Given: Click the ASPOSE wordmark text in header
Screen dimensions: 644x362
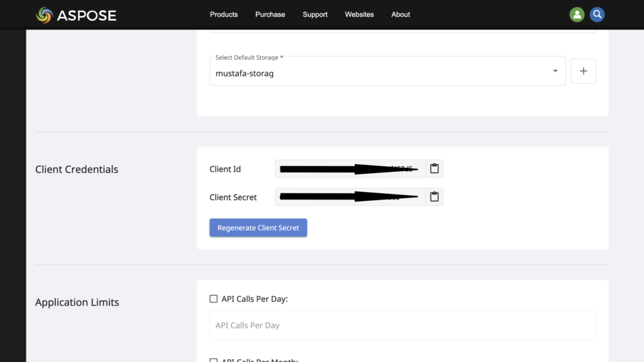Looking at the screenshot, I should pos(86,15).
